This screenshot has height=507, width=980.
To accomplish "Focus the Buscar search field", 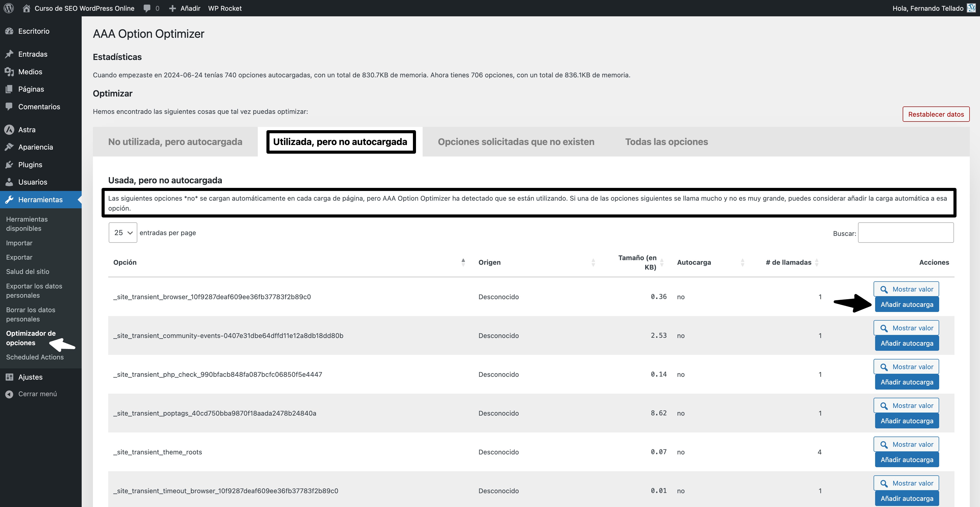I will coord(905,233).
